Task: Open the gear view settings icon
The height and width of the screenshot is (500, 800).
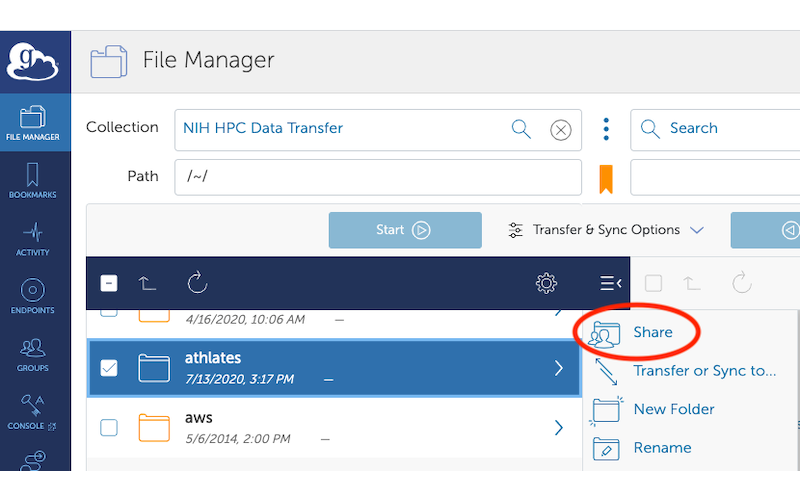Action: point(546,283)
